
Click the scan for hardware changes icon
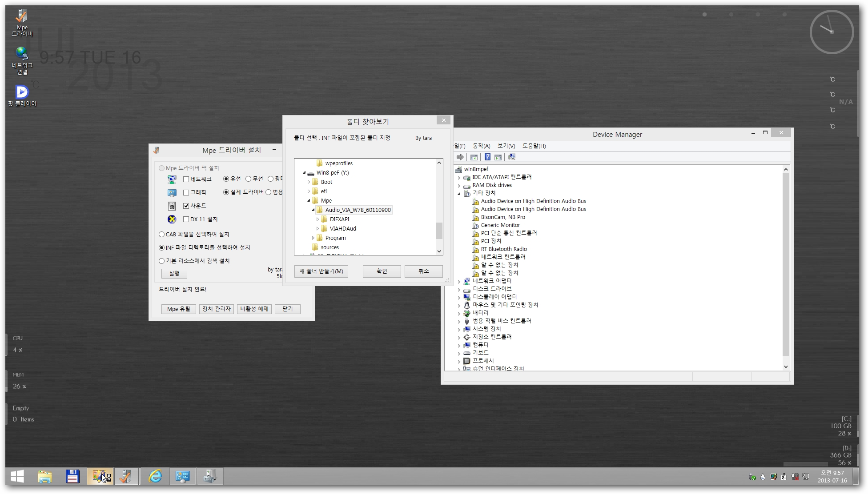point(512,157)
